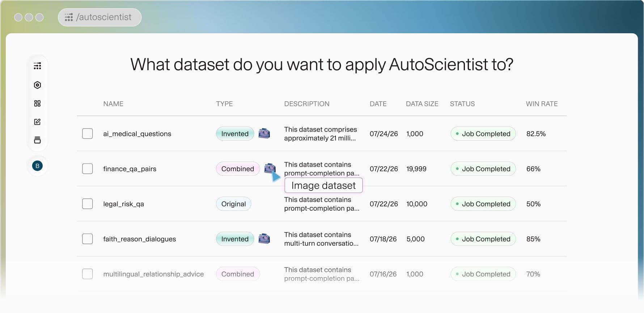Tick the multilingual_relationship_advice checkbox
The height and width of the screenshot is (313, 644).
(88, 274)
